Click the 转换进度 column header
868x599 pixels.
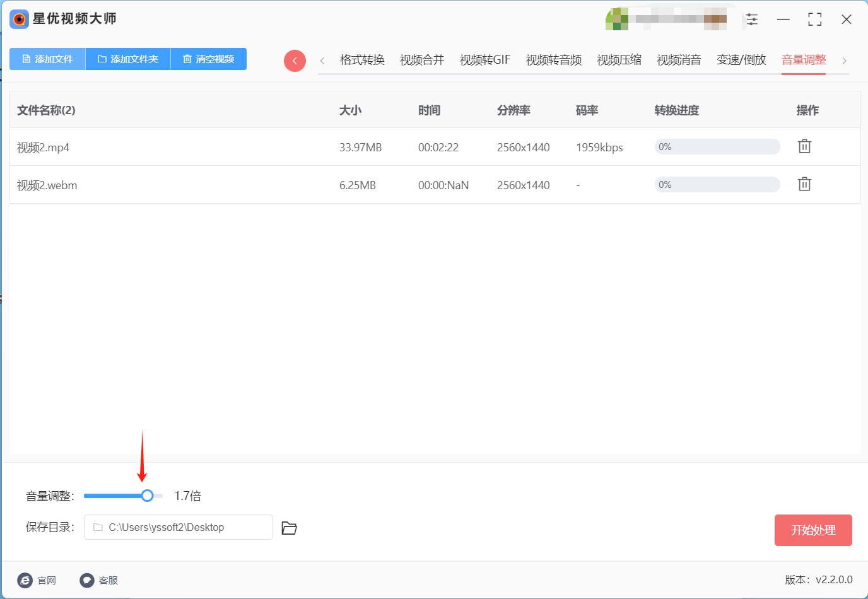click(676, 110)
